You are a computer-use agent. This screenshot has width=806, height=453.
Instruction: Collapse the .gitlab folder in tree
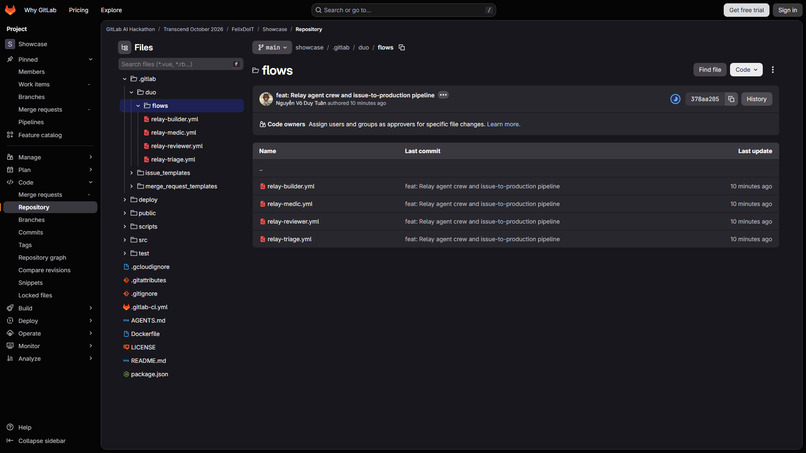coord(124,79)
